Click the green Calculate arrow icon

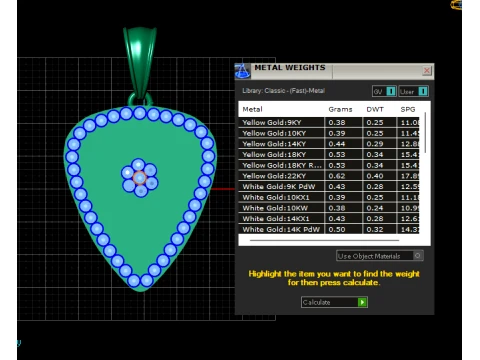(362, 302)
